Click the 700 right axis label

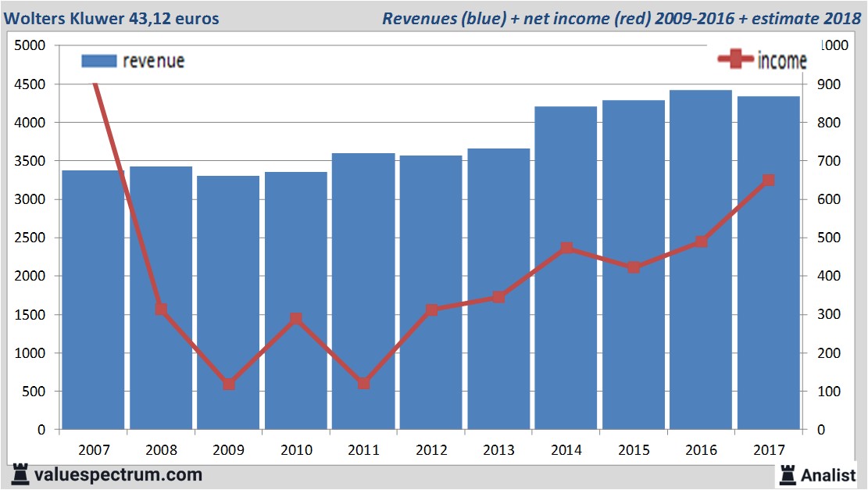pos(829,161)
